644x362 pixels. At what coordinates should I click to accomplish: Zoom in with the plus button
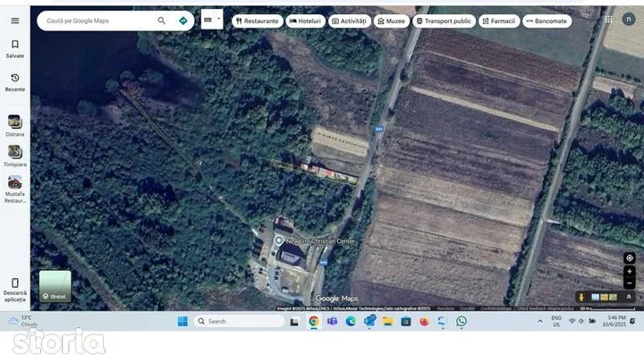pos(629,272)
